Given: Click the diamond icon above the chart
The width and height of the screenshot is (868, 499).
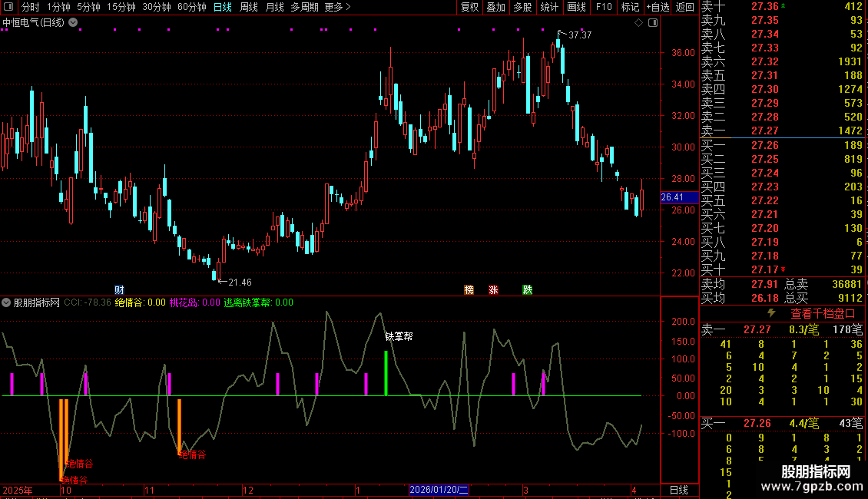Looking at the screenshot, I should 639,23.
